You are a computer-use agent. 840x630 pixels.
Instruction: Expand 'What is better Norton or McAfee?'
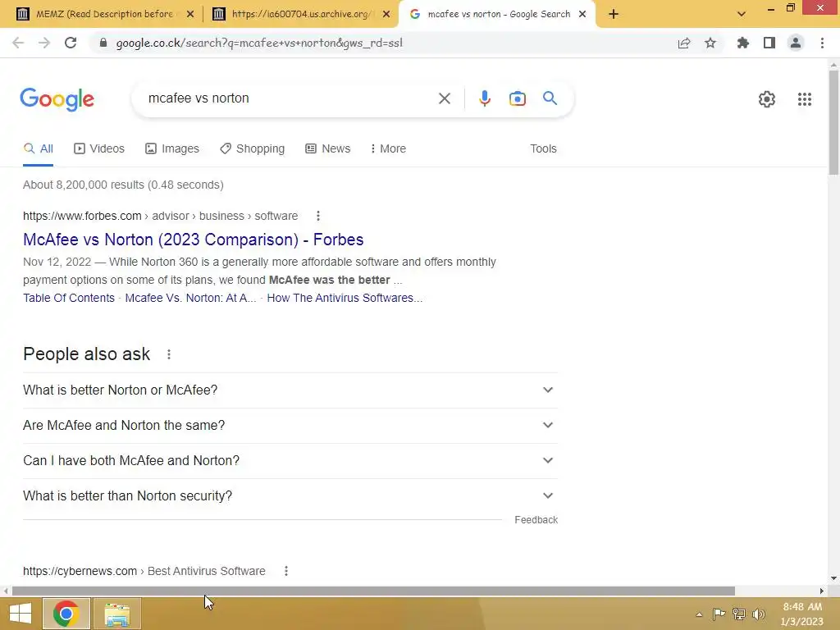pyautogui.click(x=290, y=390)
